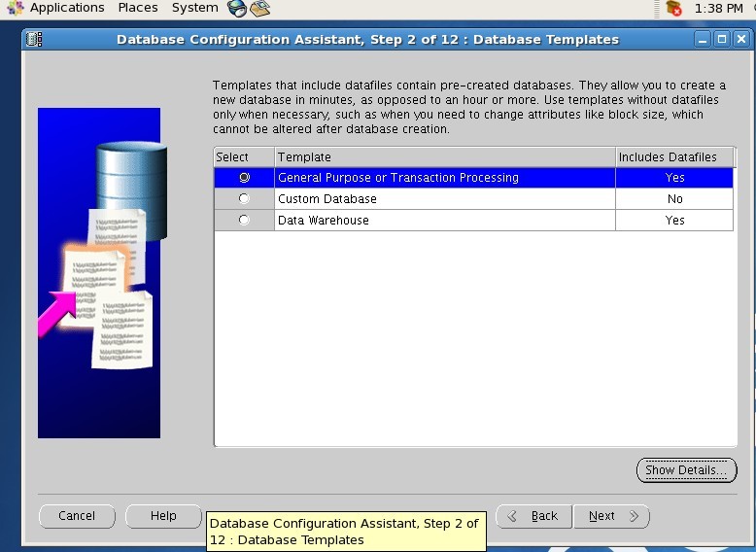Minimize the Database Configuration Assistant window
756x552 pixels.
click(x=703, y=39)
